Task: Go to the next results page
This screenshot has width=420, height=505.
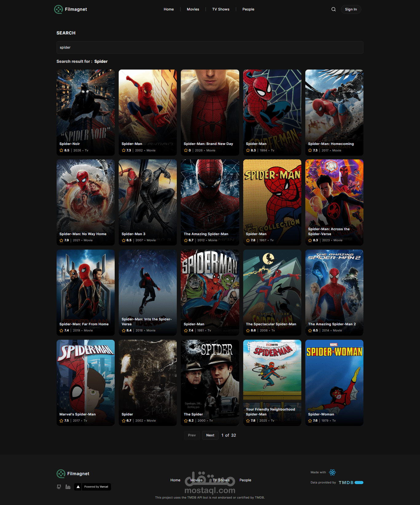Action: tap(210, 435)
